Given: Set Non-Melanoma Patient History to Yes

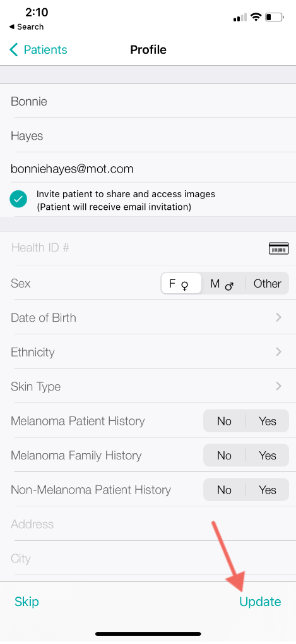Looking at the screenshot, I should [x=268, y=490].
